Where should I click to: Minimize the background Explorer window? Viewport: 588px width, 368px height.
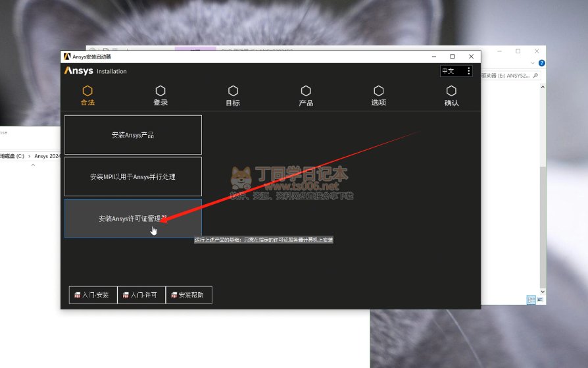(x=499, y=51)
